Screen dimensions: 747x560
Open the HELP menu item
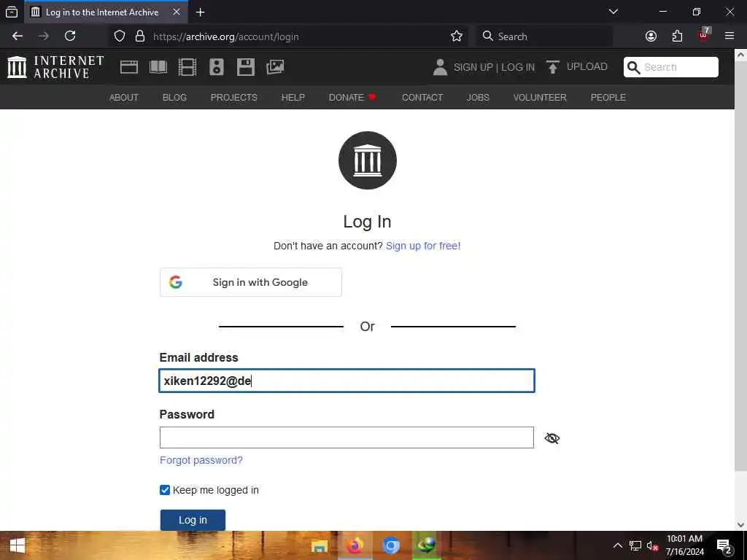click(x=293, y=97)
